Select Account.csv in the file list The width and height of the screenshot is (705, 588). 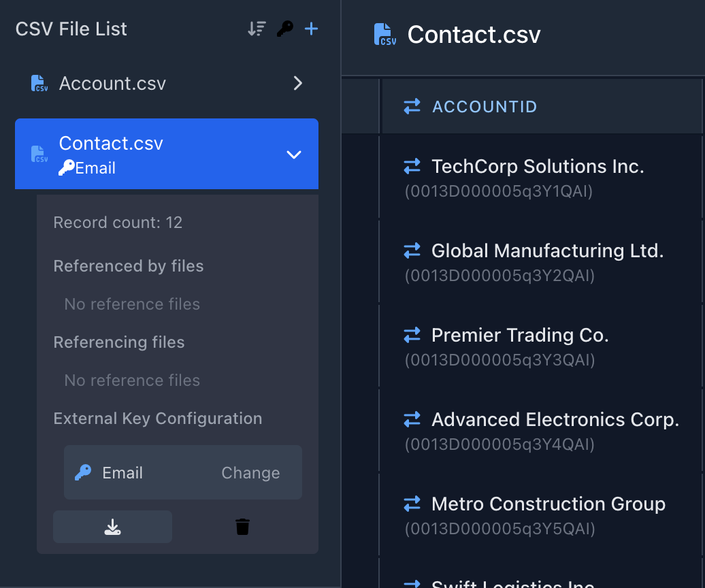[x=112, y=84]
